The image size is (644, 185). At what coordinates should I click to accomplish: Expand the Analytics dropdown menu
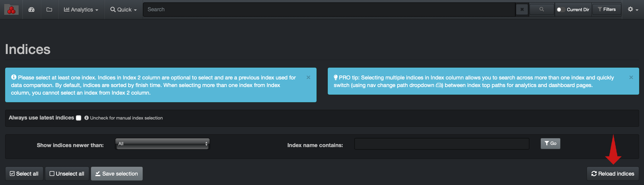pos(81,10)
